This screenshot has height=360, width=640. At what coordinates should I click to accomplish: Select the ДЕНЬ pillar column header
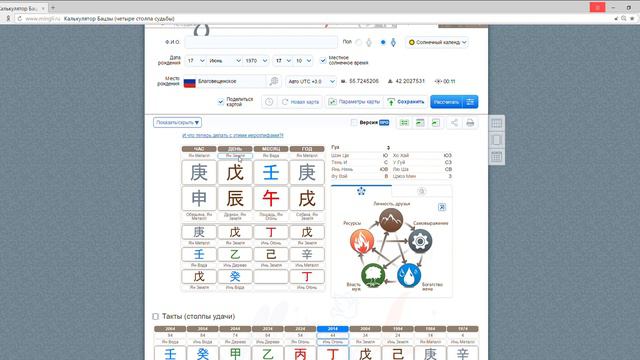235,149
